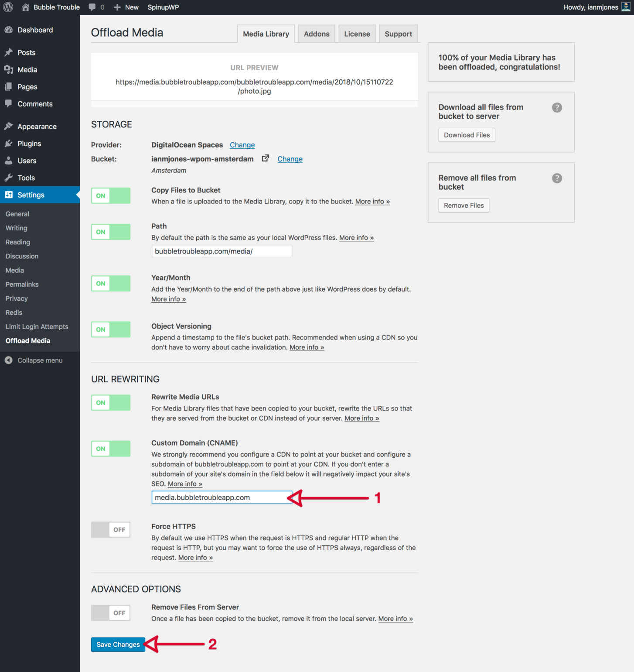634x672 pixels.
Task: Open the SpinupWP admin bar menu
Action: click(x=163, y=7)
